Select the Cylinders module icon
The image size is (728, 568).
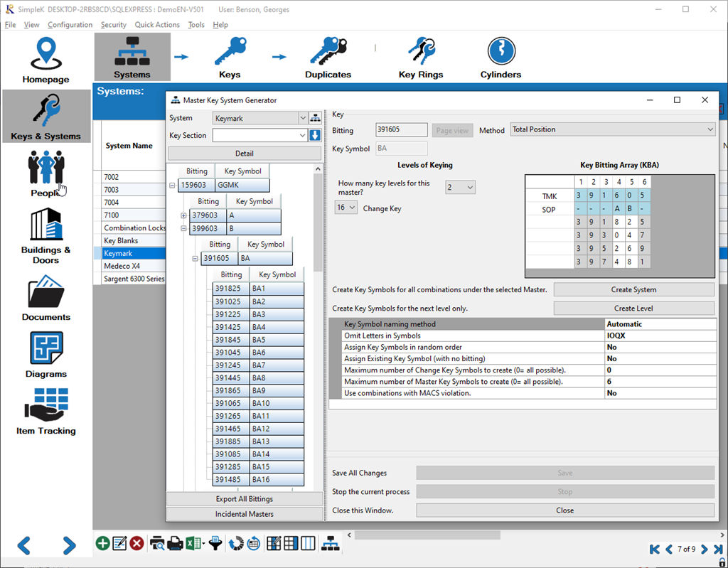(x=500, y=56)
